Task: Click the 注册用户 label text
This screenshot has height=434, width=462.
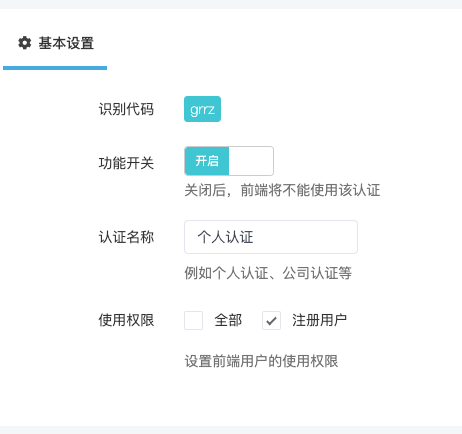Action: [x=319, y=320]
